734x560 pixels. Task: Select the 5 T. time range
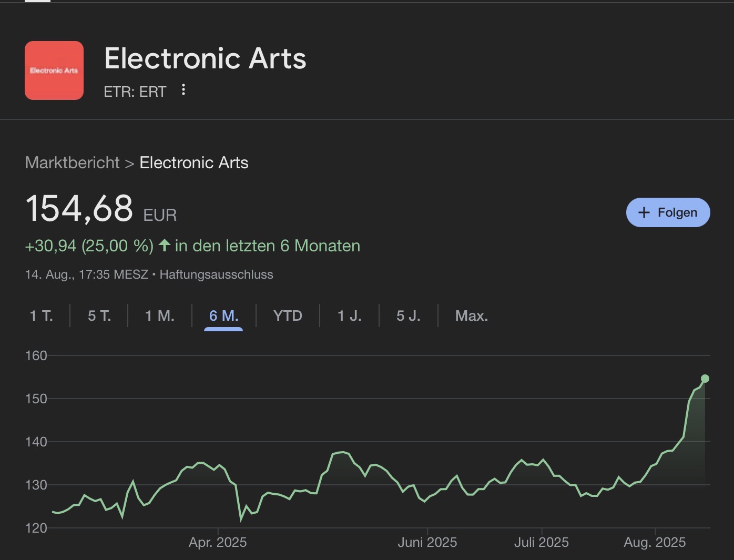(99, 315)
